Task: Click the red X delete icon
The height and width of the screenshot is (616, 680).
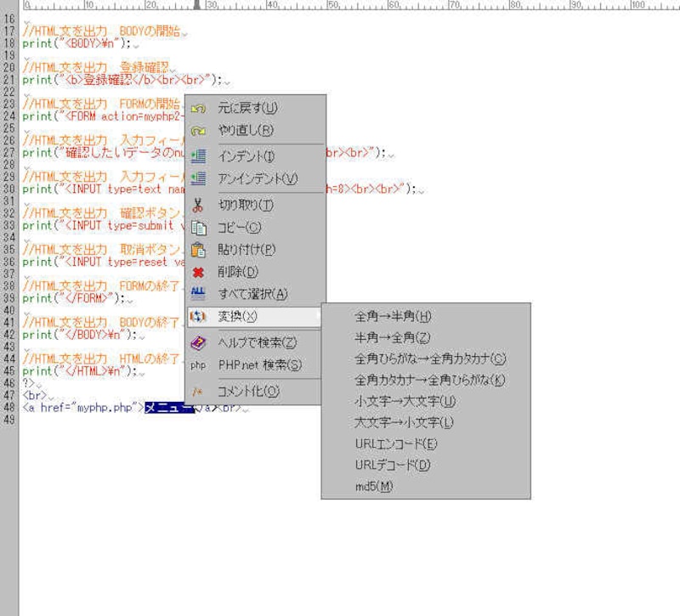Action: pos(198,272)
